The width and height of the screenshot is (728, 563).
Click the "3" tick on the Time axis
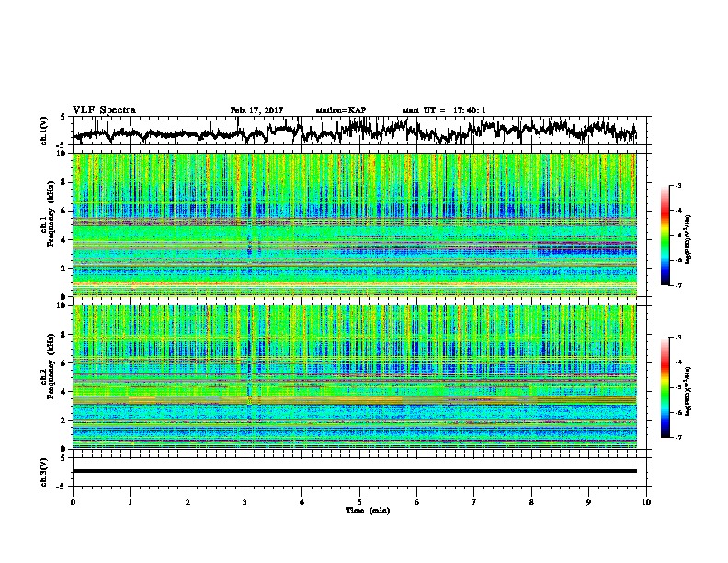(245, 502)
